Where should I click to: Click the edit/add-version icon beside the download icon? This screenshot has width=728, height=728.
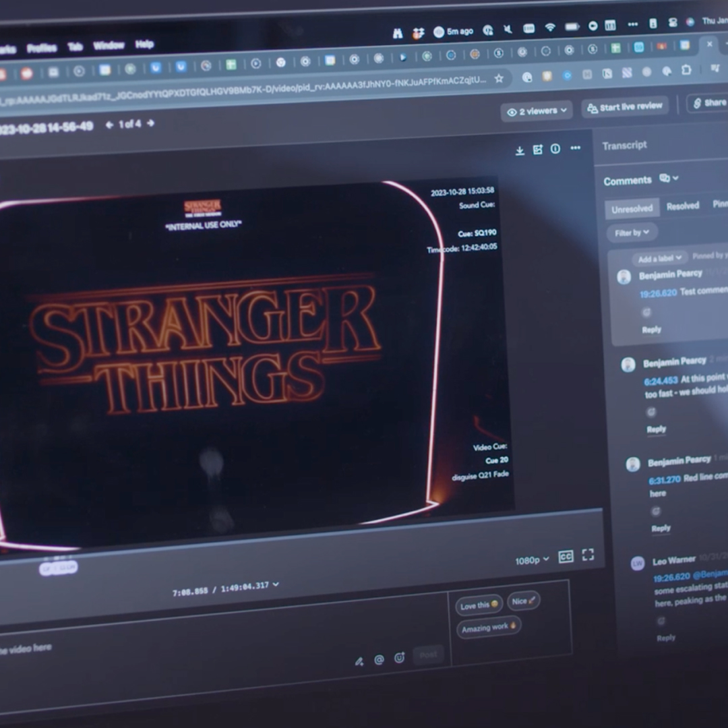click(538, 150)
